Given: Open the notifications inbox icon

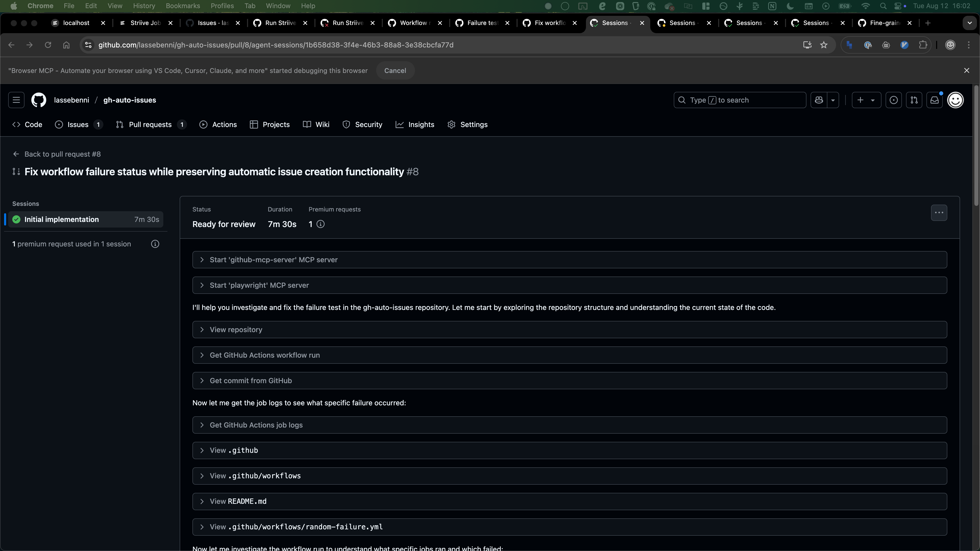Looking at the screenshot, I should pyautogui.click(x=935, y=100).
